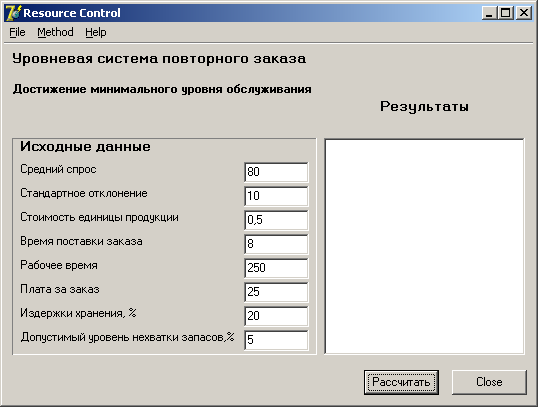538x407 pixels.
Task: Minimize the Resource Control window
Action: [489, 13]
